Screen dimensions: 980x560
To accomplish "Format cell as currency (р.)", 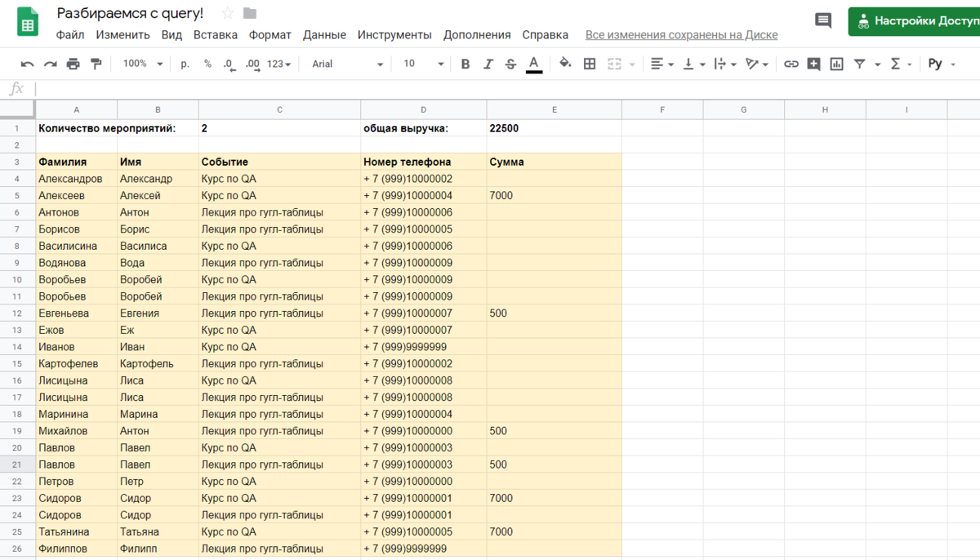I will click(x=185, y=64).
